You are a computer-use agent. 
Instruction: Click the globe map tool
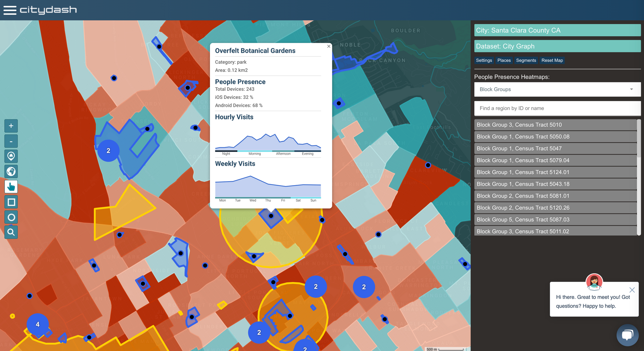[x=11, y=172]
